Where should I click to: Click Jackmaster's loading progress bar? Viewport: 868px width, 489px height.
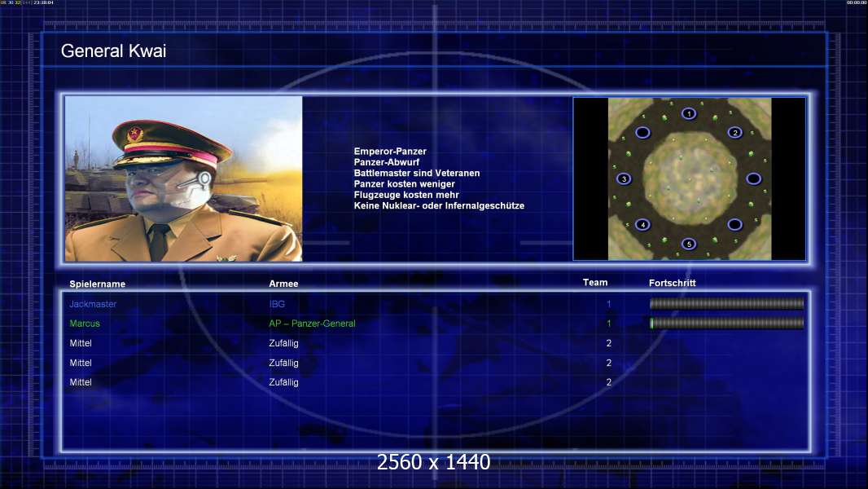pos(727,303)
